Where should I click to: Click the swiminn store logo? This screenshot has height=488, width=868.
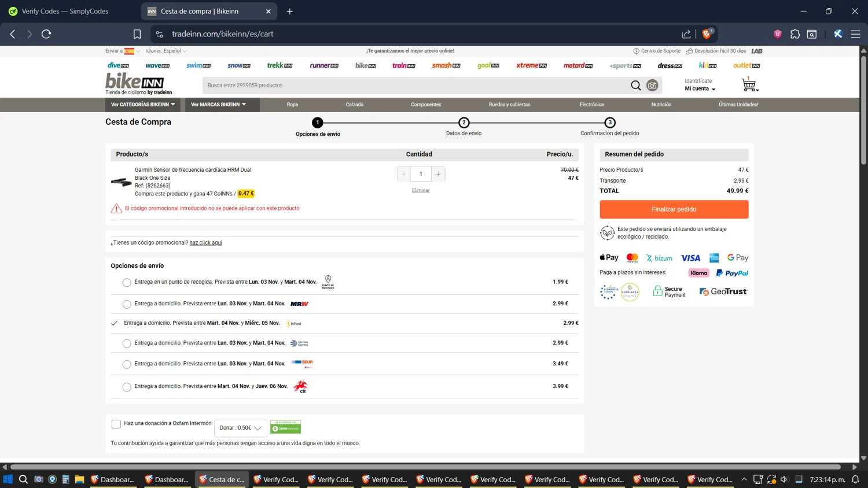coord(198,65)
